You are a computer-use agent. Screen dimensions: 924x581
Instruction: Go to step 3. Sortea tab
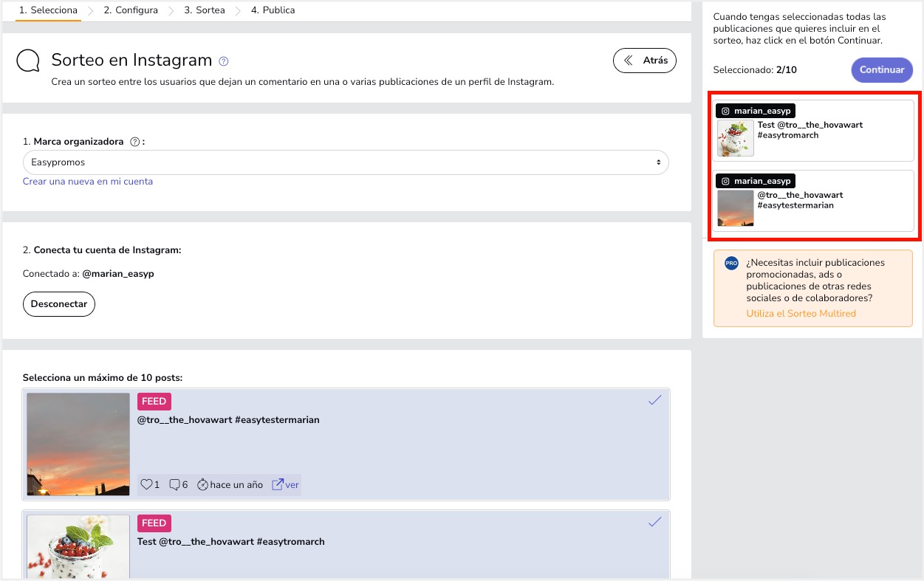(x=205, y=10)
